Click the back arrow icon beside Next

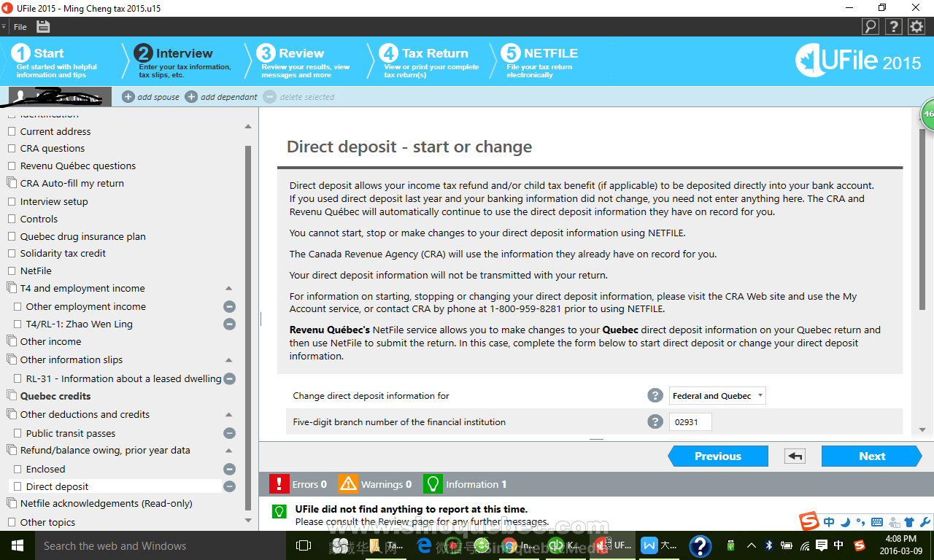coord(795,456)
